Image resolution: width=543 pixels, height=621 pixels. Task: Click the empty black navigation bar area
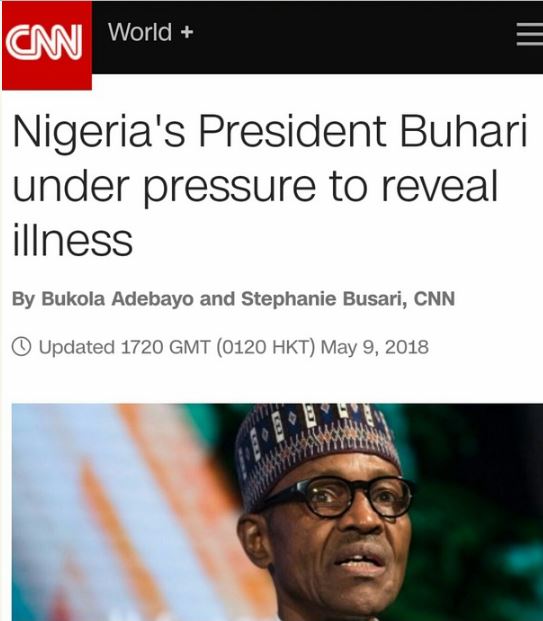coord(349,36)
